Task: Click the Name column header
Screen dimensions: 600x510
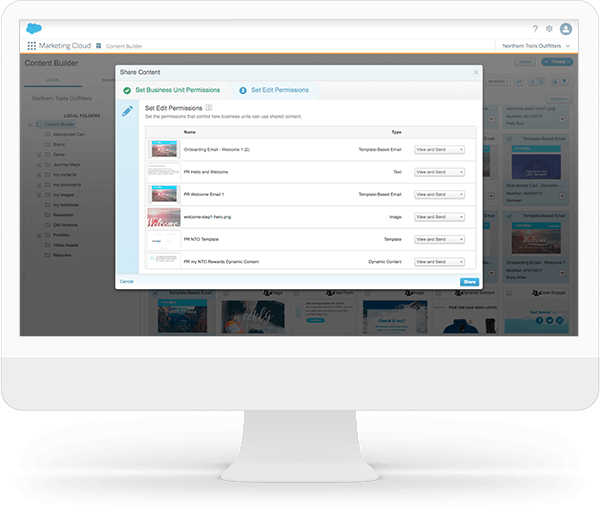Action: click(x=190, y=132)
